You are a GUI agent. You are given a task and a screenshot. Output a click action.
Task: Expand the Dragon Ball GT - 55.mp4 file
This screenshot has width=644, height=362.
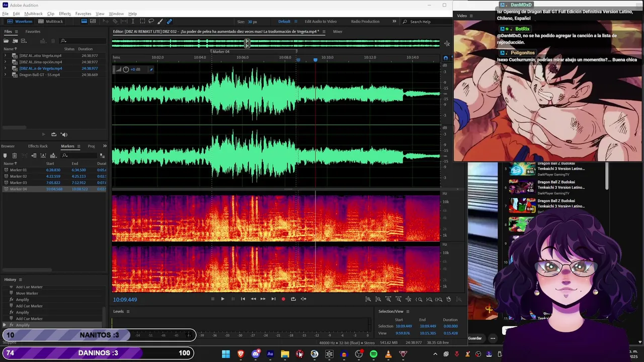(5, 75)
